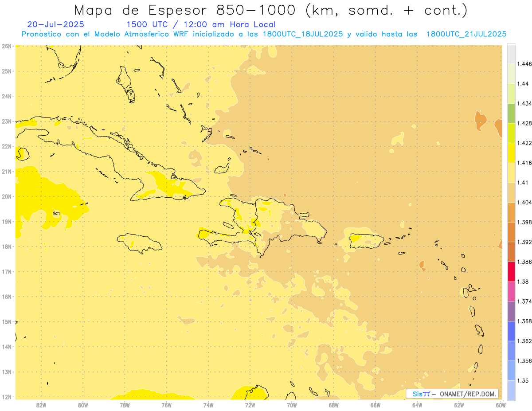Click the 72W longitude label

pyautogui.click(x=250, y=405)
